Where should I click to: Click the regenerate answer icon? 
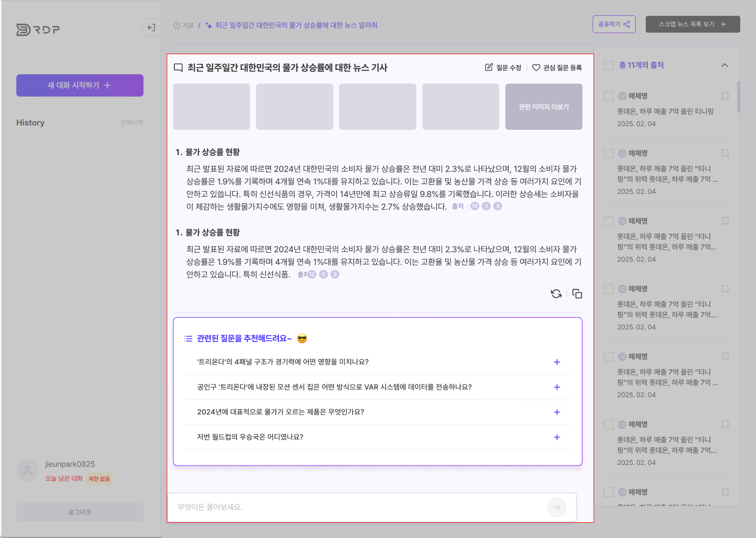(556, 294)
